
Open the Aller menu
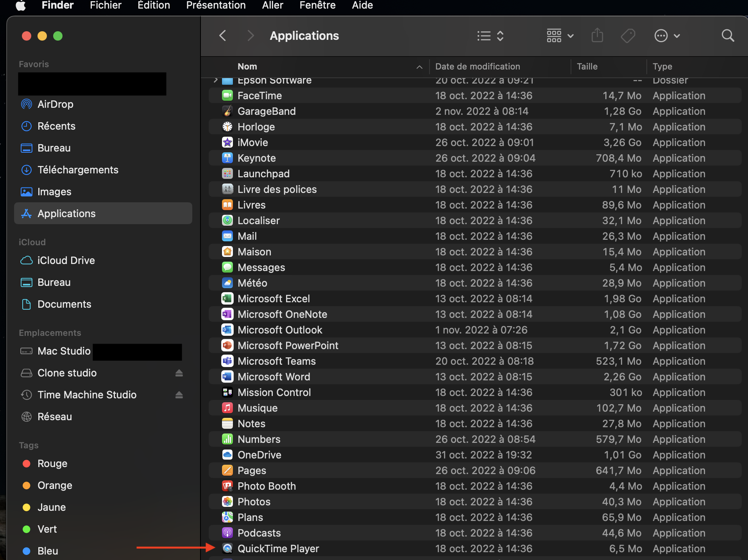(x=273, y=5)
